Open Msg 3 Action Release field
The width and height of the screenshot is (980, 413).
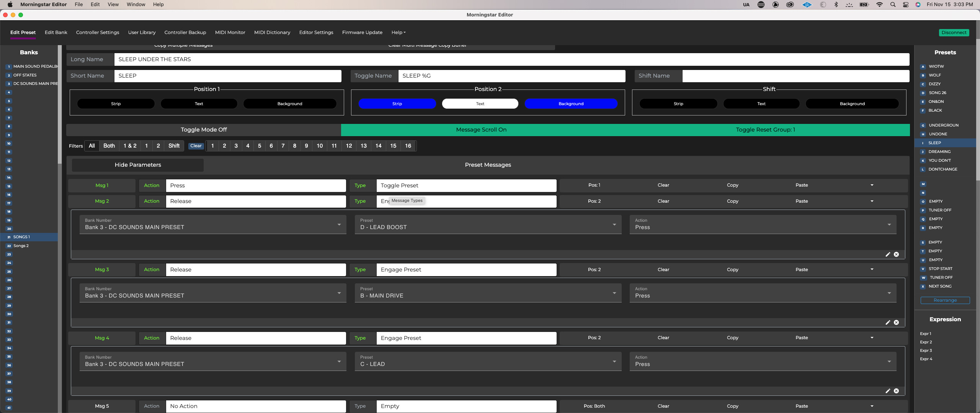click(x=256, y=270)
